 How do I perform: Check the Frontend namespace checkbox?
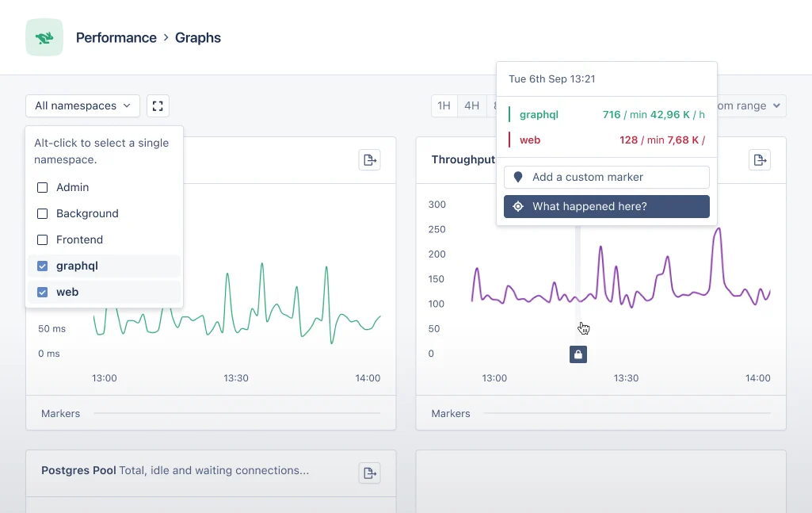click(43, 239)
